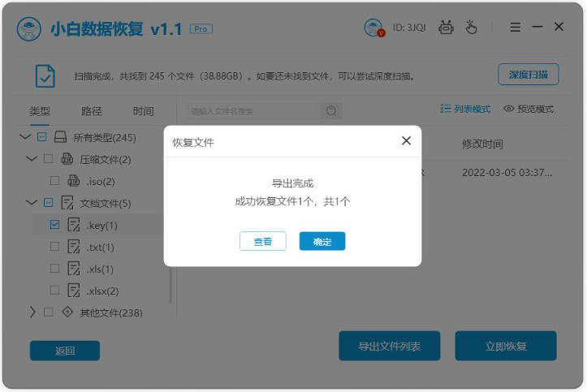Close the 恢复文件 dialog with X
Screen dimensions: 587x392
click(x=407, y=141)
